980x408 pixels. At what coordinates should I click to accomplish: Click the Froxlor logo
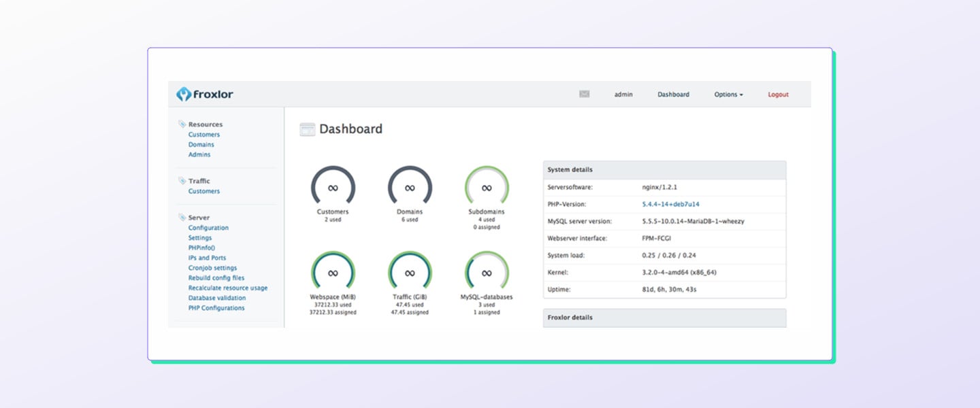(204, 95)
